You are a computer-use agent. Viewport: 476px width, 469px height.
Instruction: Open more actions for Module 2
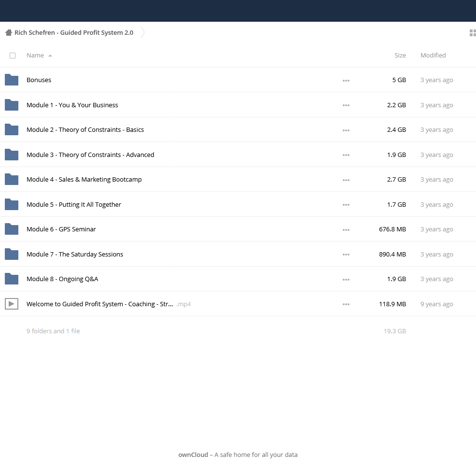coord(346,130)
